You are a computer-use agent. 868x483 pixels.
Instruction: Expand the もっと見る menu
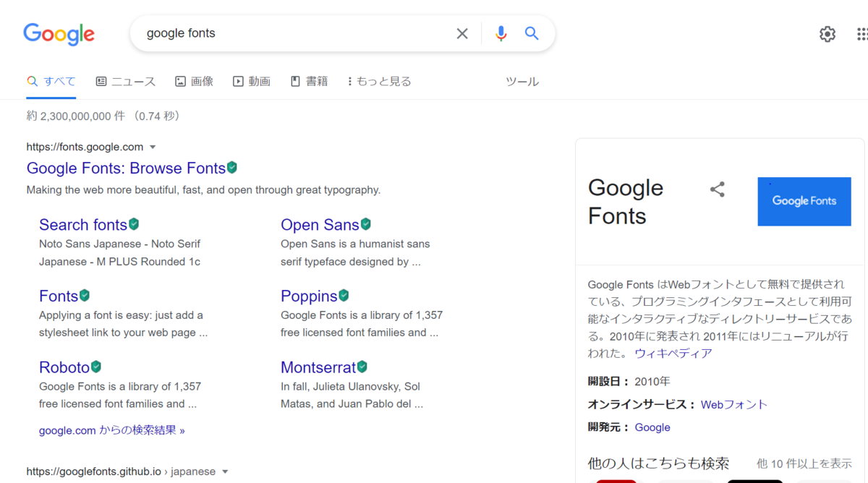coord(379,81)
